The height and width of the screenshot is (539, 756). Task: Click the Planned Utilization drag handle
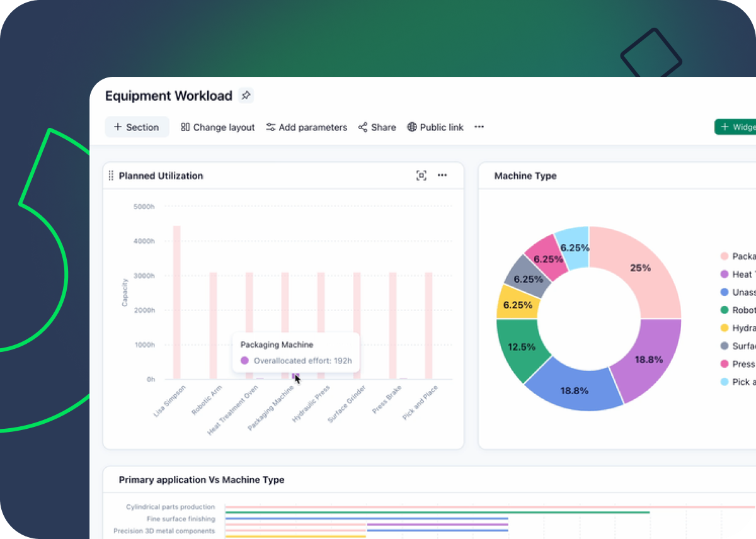pos(111,176)
